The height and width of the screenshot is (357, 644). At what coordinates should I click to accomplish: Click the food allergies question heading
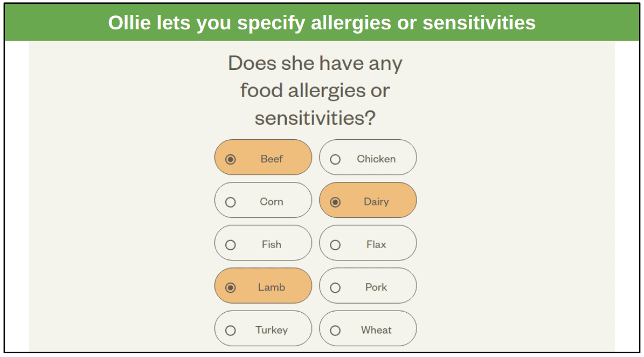[x=315, y=90]
